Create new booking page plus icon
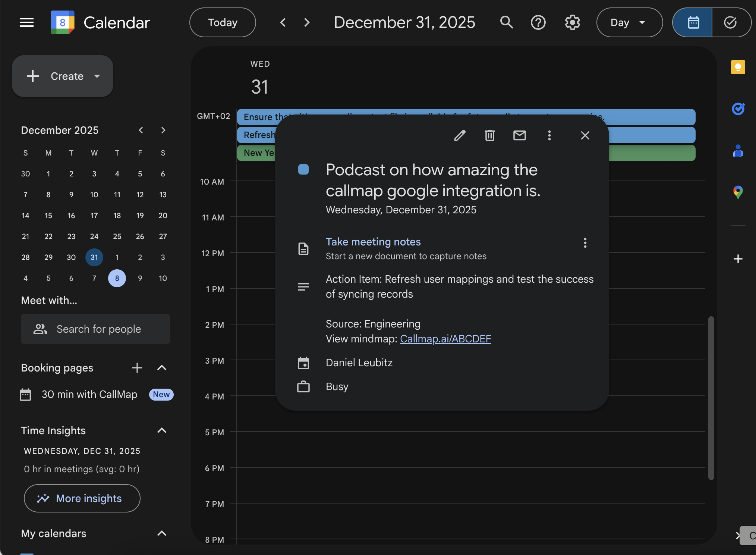 tap(137, 368)
